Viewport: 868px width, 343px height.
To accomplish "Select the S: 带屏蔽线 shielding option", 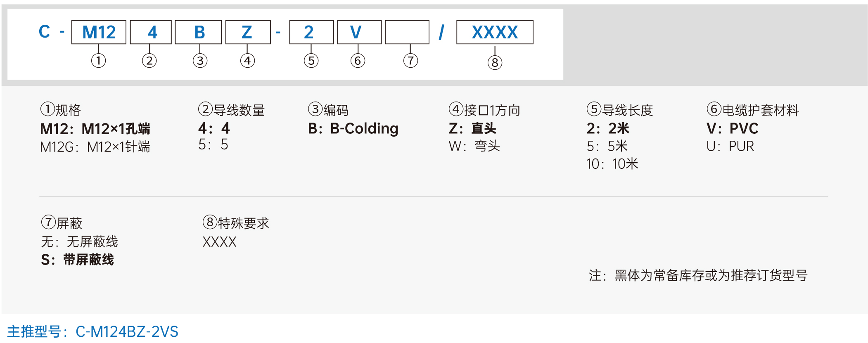I will tap(77, 260).
